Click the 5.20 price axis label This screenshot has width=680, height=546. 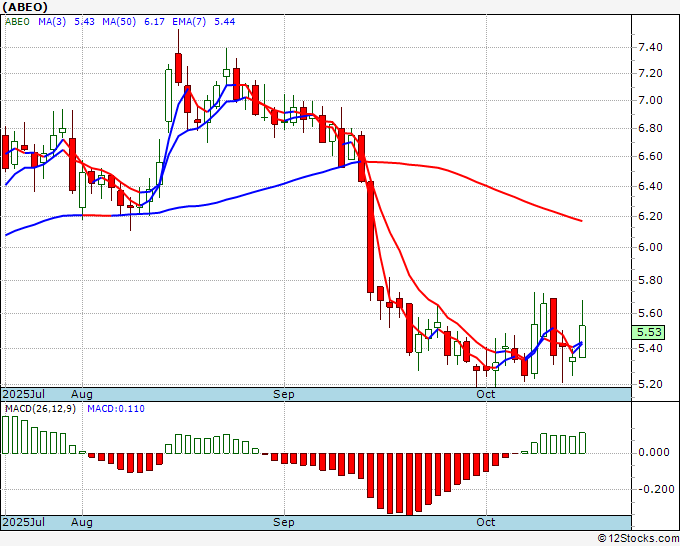coord(650,384)
